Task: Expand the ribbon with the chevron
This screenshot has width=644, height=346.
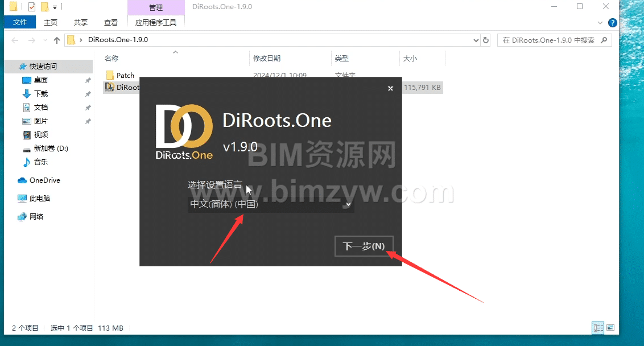Action: pyautogui.click(x=600, y=23)
